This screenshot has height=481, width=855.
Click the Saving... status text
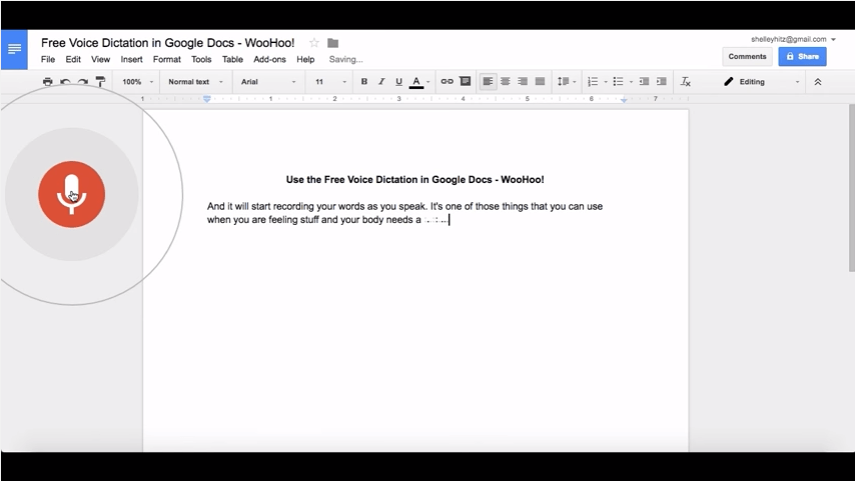coord(346,59)
